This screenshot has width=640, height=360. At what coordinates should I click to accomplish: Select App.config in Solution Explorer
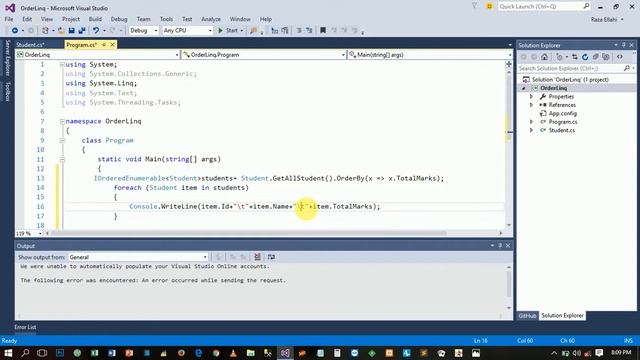pyautogui.click(x=562, y=113)
